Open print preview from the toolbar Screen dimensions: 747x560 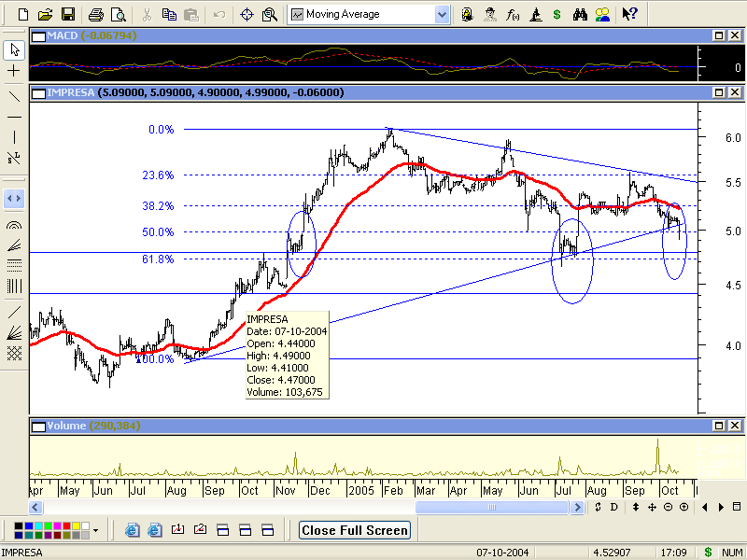pos(118,15)
